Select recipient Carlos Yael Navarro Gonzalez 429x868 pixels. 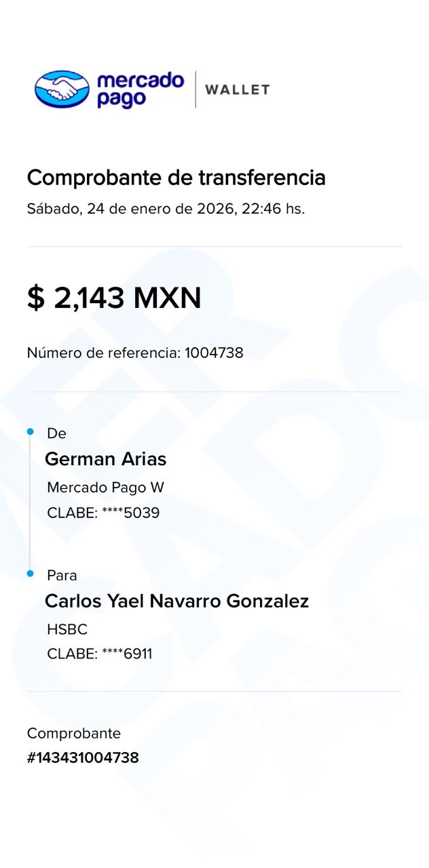point(176,601)
